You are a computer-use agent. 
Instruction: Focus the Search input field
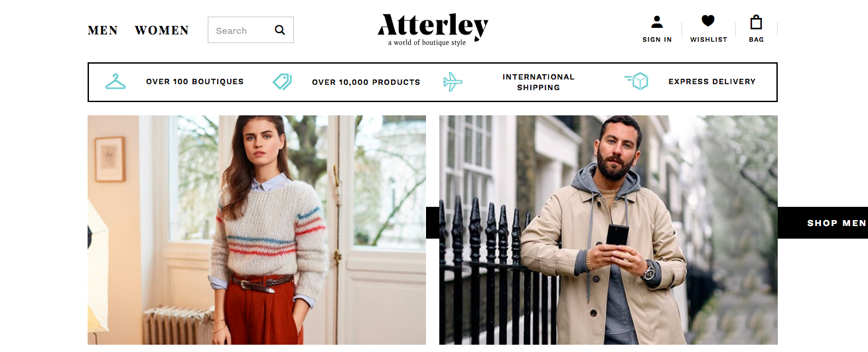(x=251, y=30)
